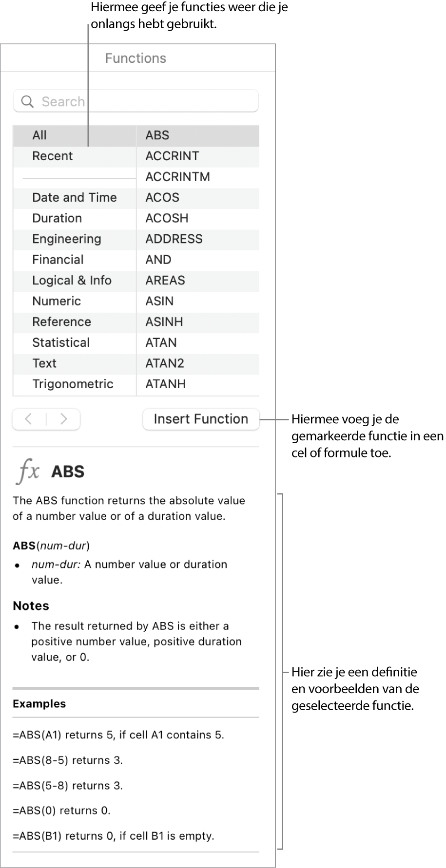Click the forward arrow navigation button

click(63, 419)
